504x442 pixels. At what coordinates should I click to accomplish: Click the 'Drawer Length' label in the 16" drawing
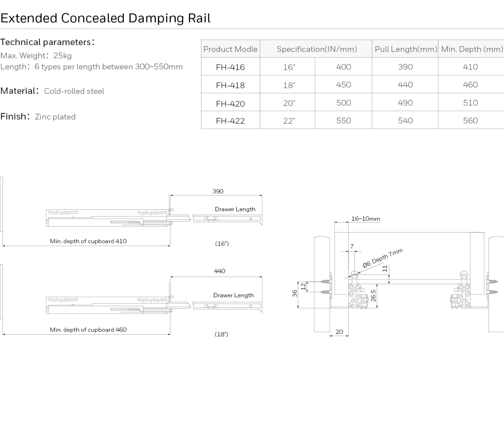tap(235, 209)
